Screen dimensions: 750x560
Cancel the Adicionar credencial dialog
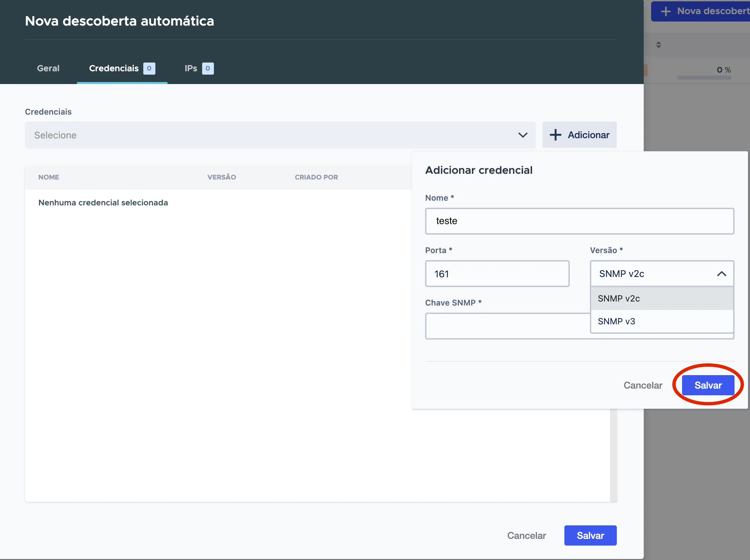tap(643, 385)
